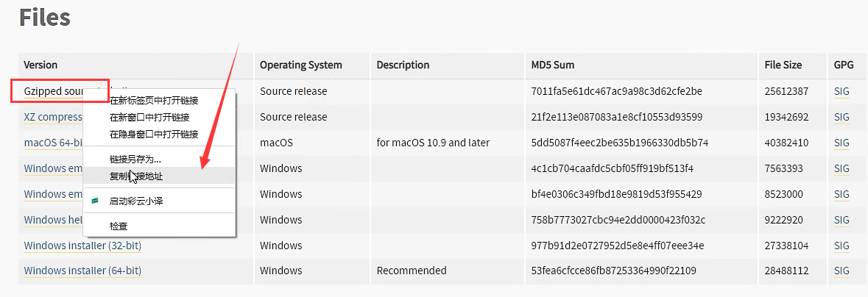This screenshot has height=297, width=868.
Task: Open the Windows help file link
Action: (x=53, y=220)
